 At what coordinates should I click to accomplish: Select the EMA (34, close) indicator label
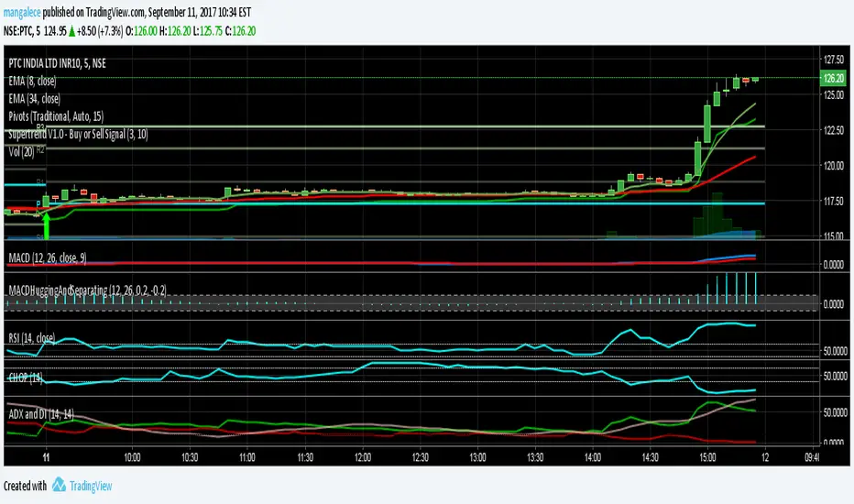click(x=34, y=99)
